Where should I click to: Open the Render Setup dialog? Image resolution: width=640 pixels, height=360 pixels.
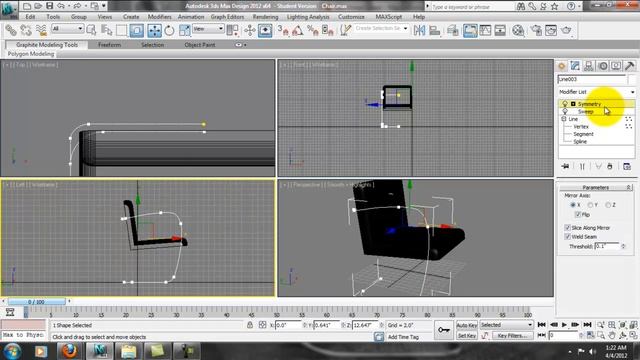[x=536, y=30]
